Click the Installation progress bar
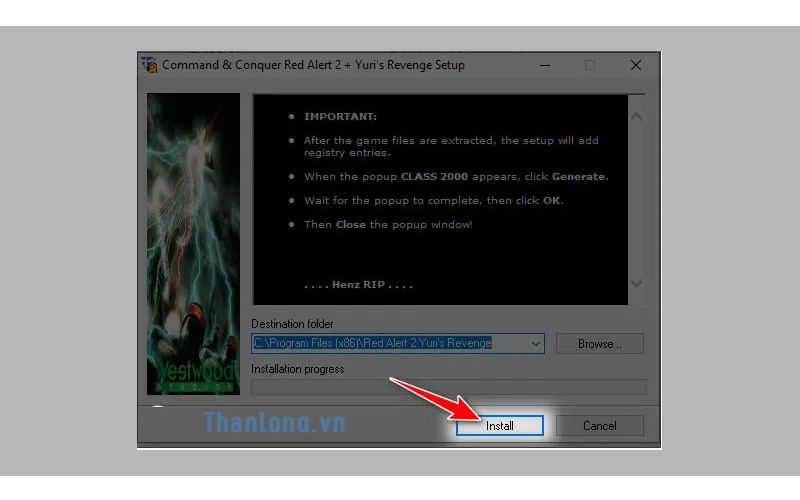 (x=448, y=386)
